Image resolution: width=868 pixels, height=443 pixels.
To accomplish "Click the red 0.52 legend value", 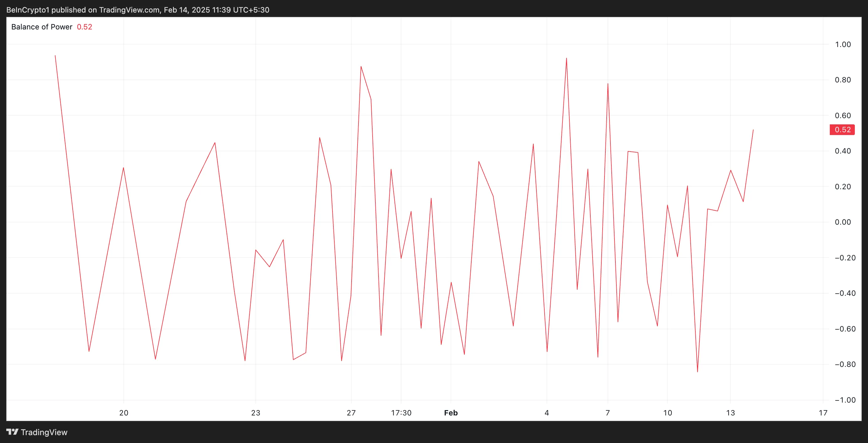I will 85,27.
